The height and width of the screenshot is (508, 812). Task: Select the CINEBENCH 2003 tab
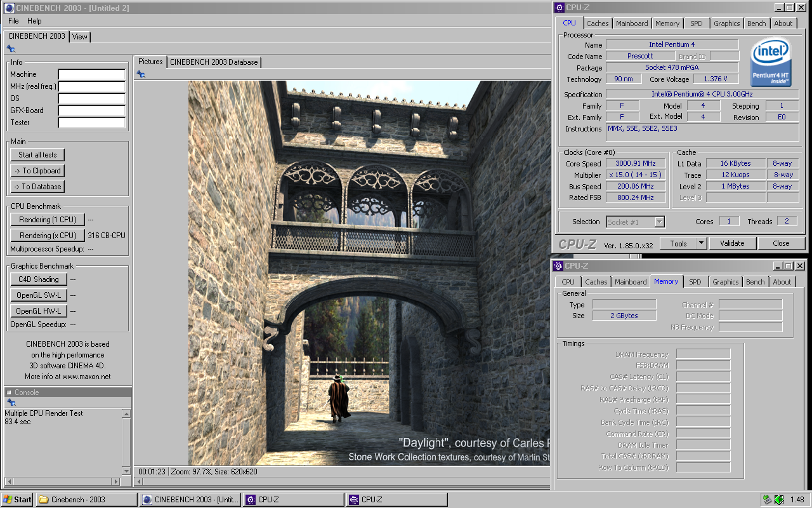(x=37, y=36)
